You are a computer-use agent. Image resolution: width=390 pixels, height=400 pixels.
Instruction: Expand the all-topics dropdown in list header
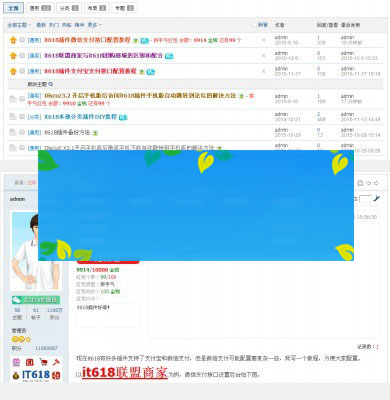[x=19, y=25]
